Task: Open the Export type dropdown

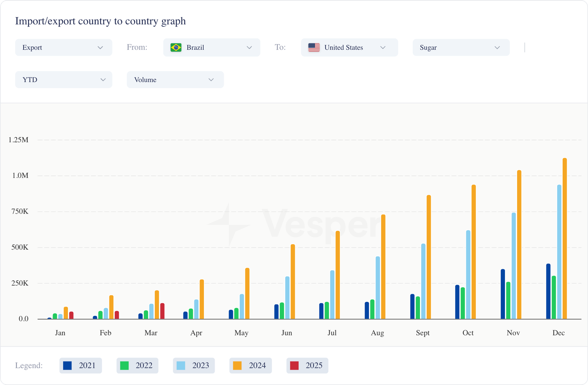Action: [x=63, y=47]
